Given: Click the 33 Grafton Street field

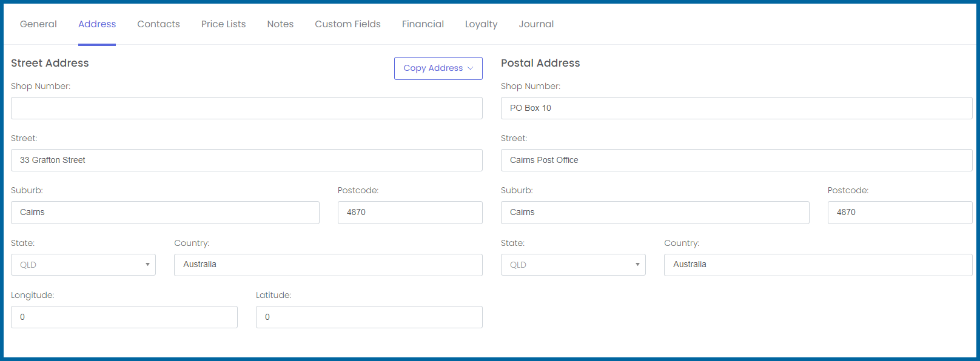Looking at the screenshot, I should coord(247,161).
